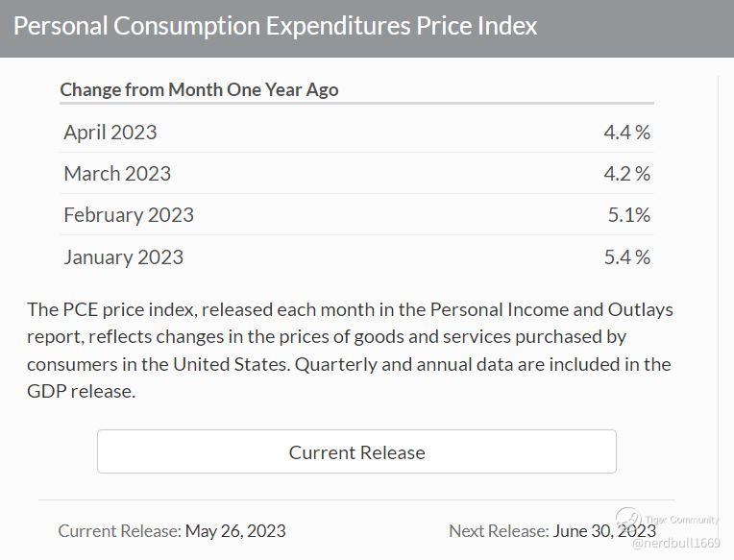Click the January 2023 row label

[123, 256]
